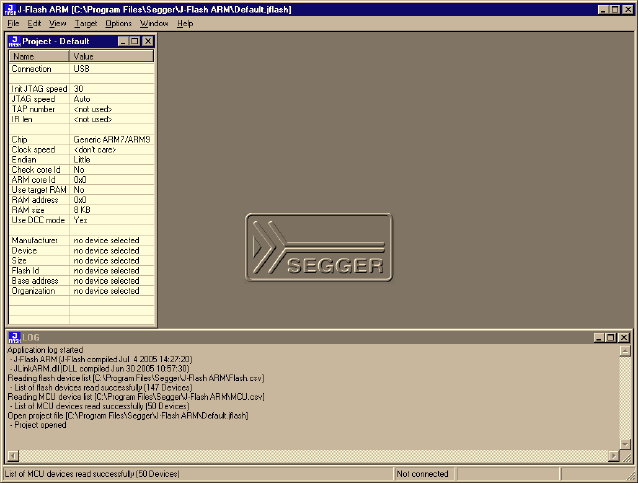Select the RAM address row

pos(82,200)
